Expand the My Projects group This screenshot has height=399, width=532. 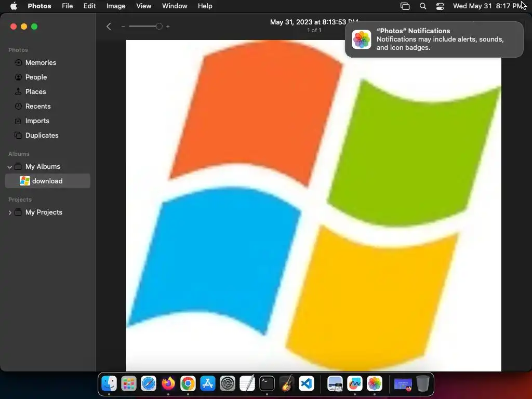9,212
